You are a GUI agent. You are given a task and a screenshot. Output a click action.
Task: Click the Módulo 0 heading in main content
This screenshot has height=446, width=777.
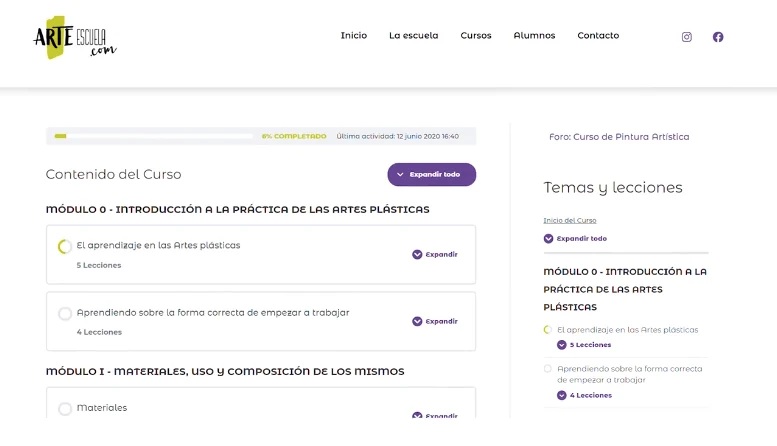pyautogui.click(x=237, y=210)
